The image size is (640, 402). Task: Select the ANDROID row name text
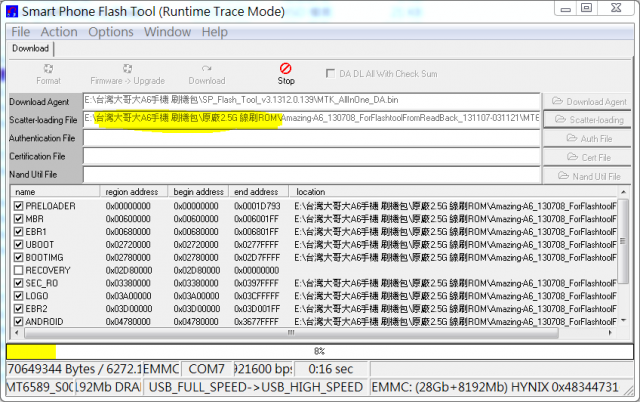coord(44,322)
